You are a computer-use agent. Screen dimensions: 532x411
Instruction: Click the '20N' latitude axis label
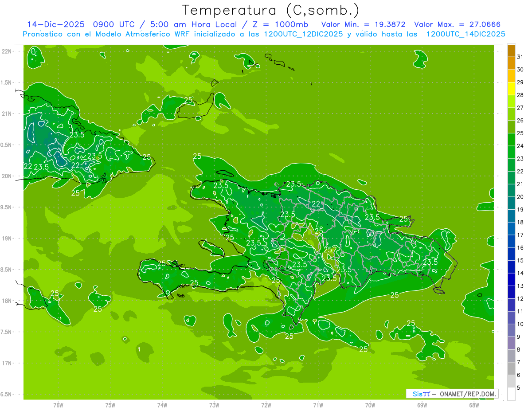[7, 176]
